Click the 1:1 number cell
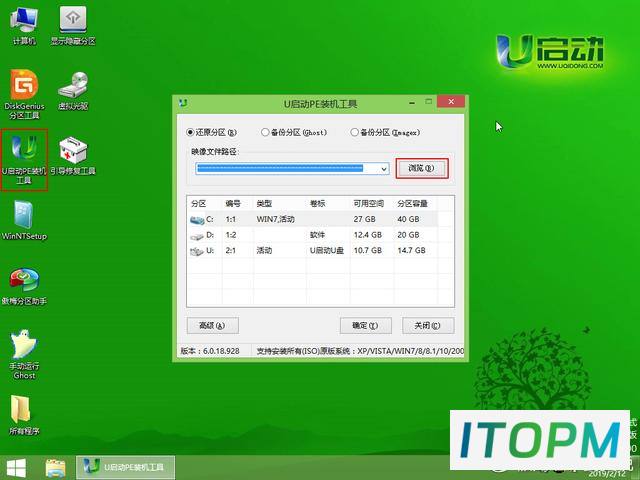The height and width of the screenshot is (480, 640). click(x=231, y=219)
